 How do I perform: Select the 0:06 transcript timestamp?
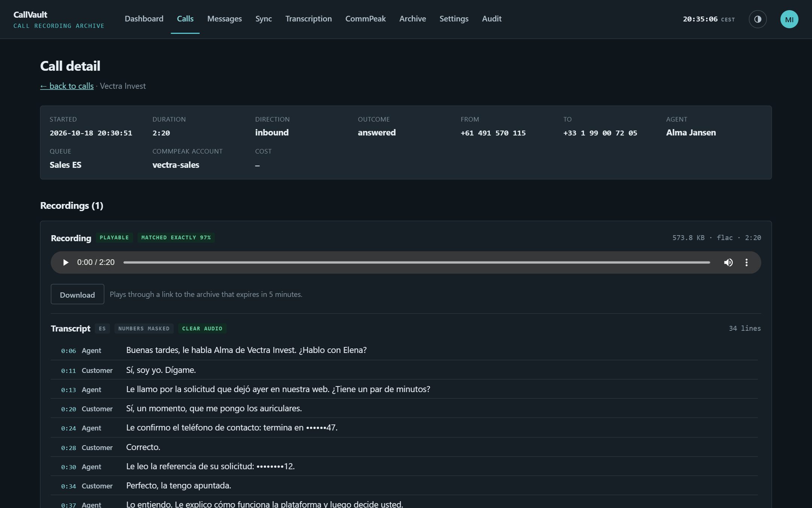coord(68,351)
